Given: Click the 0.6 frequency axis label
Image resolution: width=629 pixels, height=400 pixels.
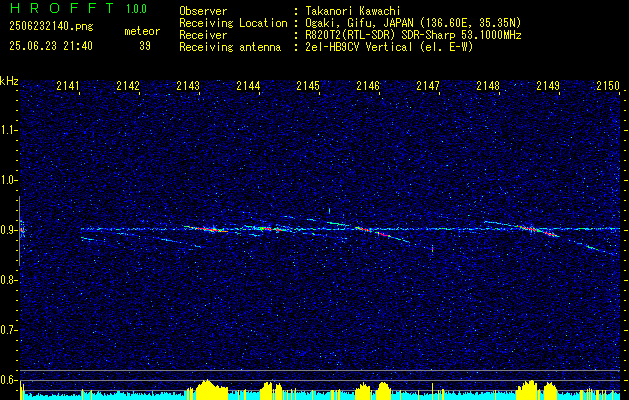Looking at the screenshot, I should coord(8,380).
